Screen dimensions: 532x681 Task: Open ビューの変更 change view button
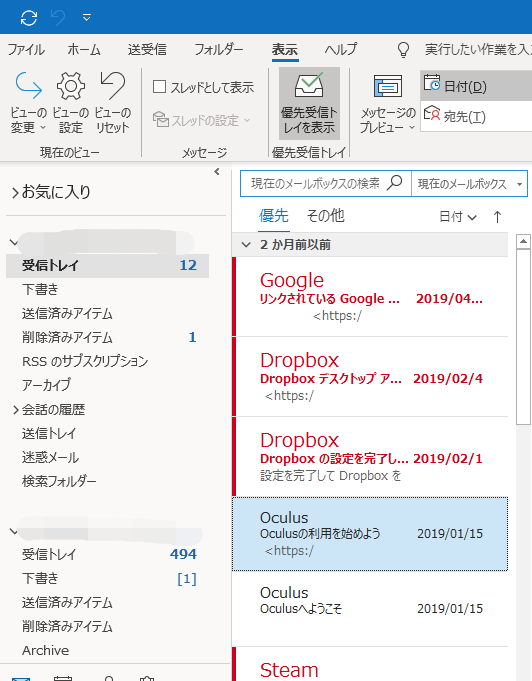coord(28,103)
